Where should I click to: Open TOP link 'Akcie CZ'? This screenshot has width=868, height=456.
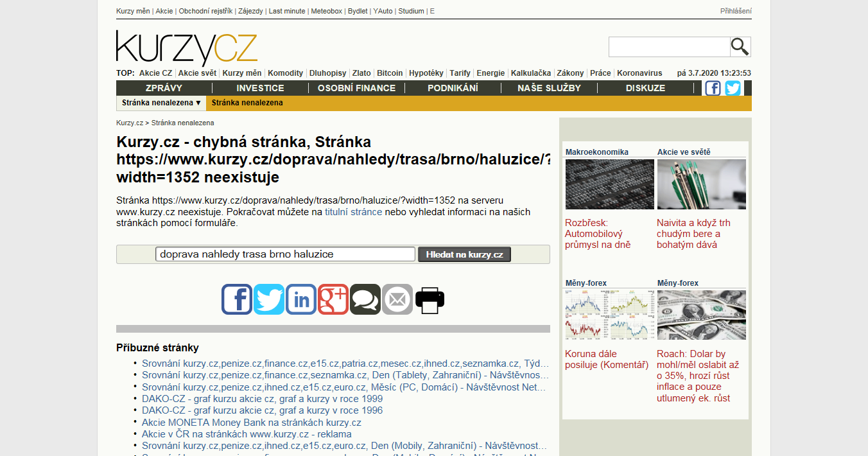pyautogui.click(x=155, y=73)
